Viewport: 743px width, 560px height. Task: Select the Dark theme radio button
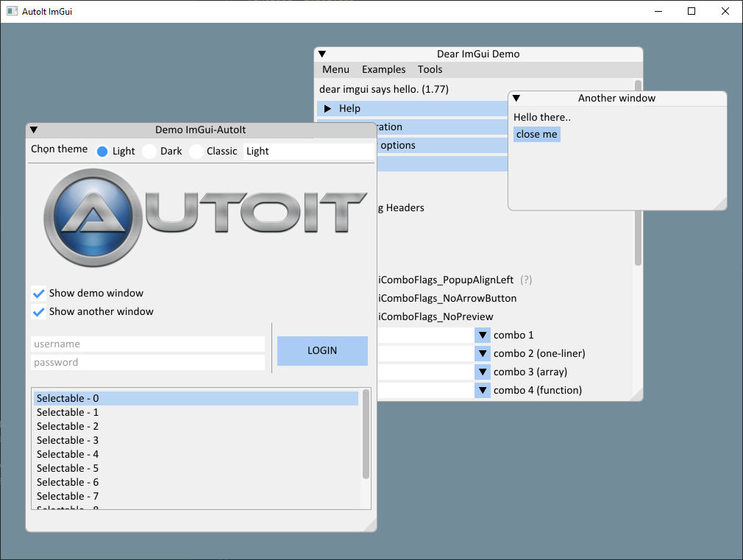(x=149, y=152)
